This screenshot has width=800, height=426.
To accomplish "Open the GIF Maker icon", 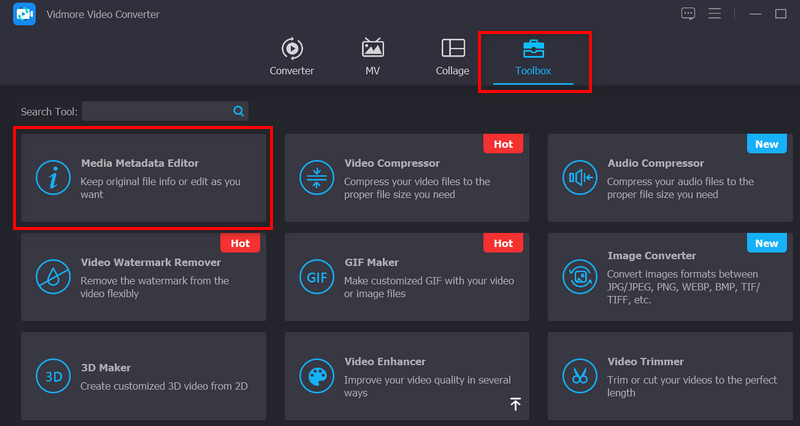I will coord(316,276).
